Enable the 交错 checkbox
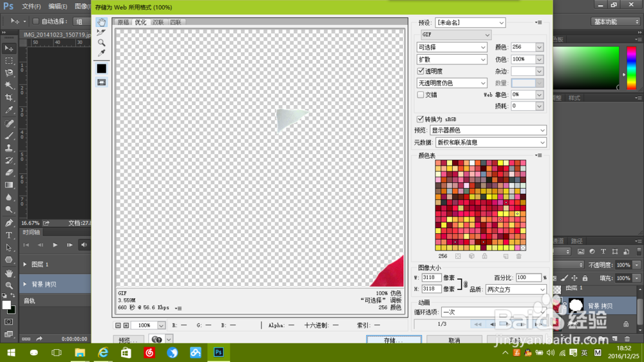This screenshot has height=362, width=644. (421, 95)
